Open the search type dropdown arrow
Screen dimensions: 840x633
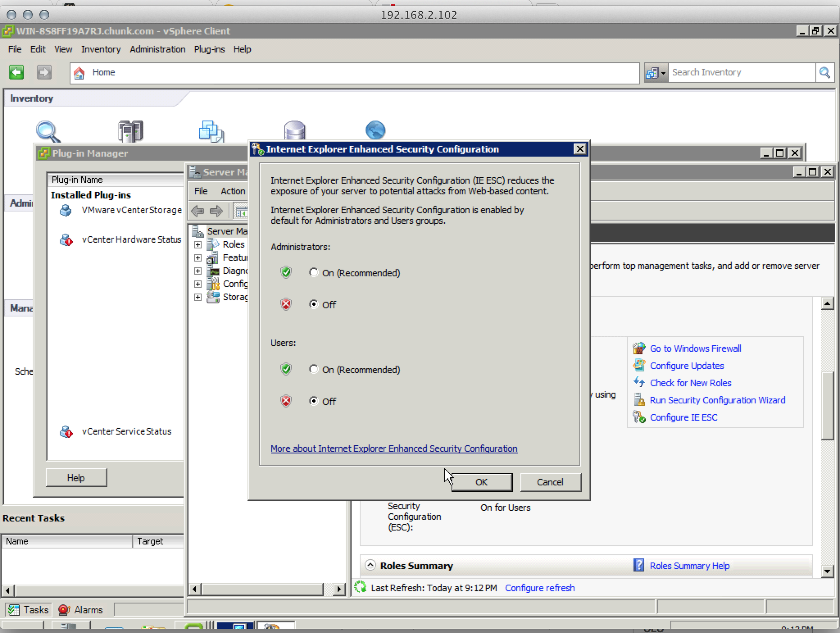(663, 73)
